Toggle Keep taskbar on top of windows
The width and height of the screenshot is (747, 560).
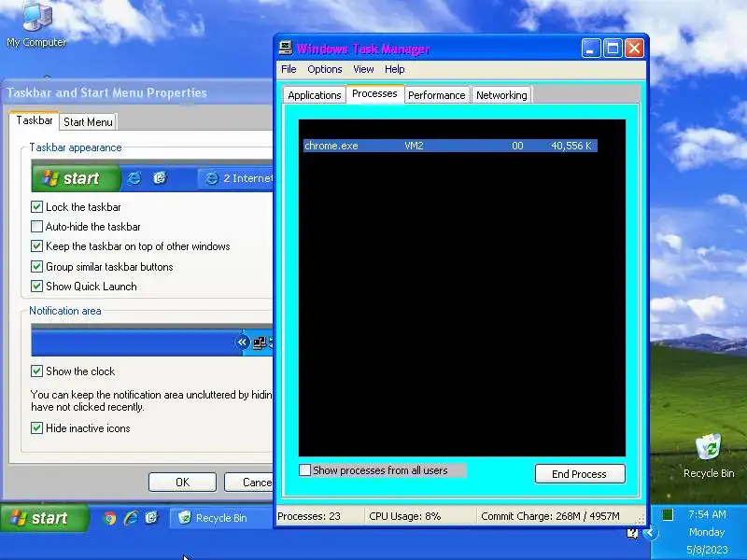tap(36, 246)
